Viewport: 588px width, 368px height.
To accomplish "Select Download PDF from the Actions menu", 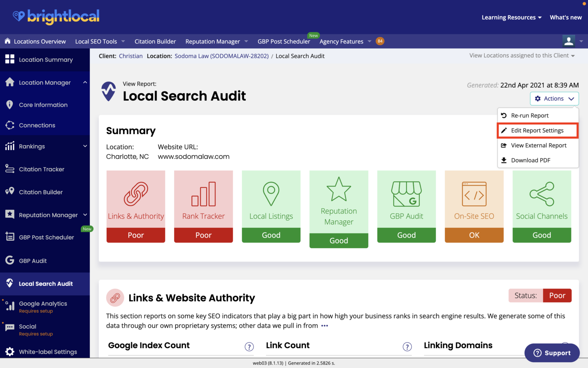I will (x=531, y=160).
